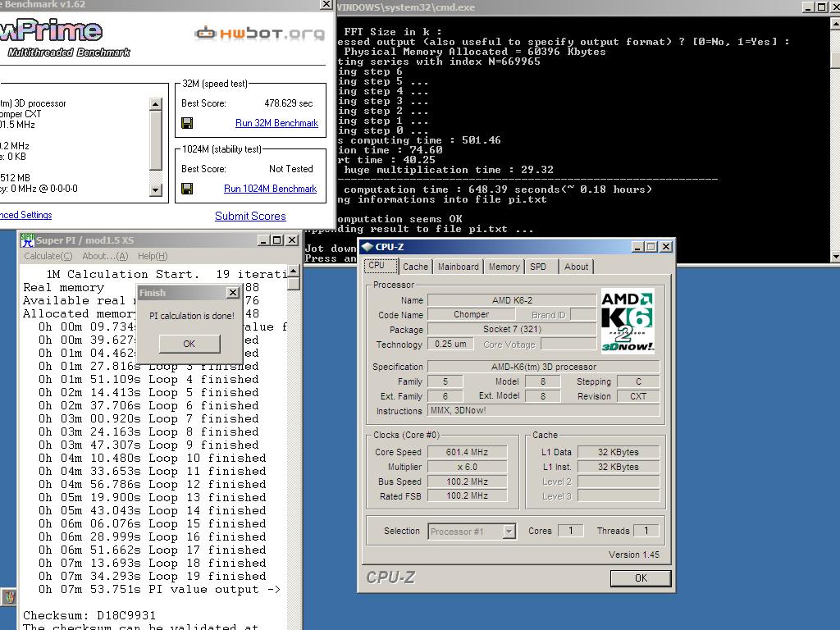The image size is (840, 630).
Task: Click the Threads count field
Action: 646,531
